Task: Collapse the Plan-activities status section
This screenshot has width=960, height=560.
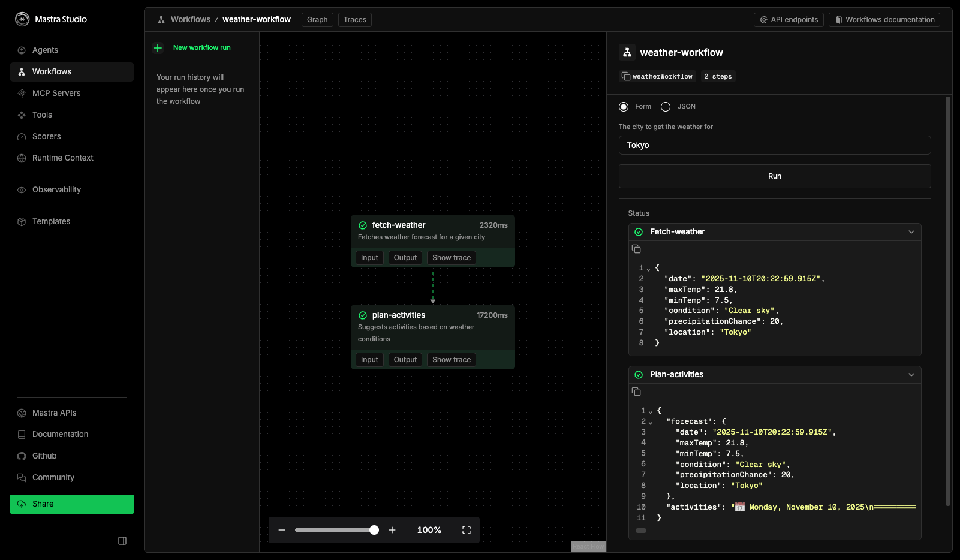Action: tap(911, 375)
